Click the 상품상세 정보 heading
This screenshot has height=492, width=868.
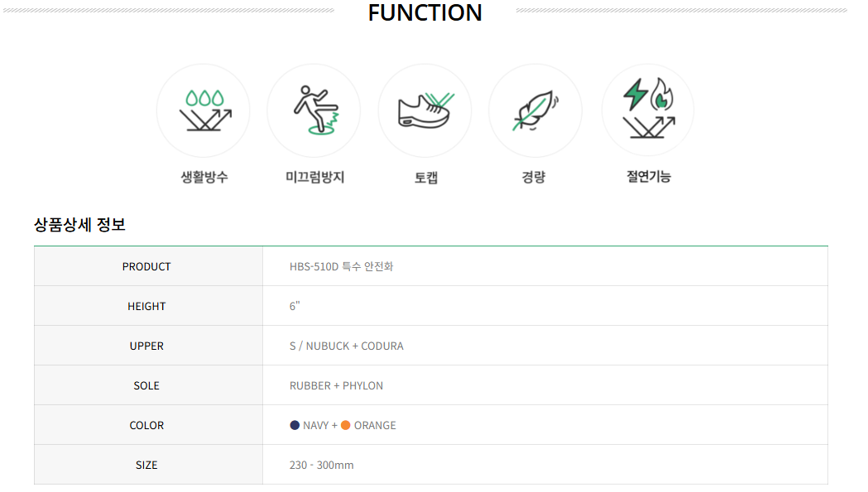tap(79, 224)
